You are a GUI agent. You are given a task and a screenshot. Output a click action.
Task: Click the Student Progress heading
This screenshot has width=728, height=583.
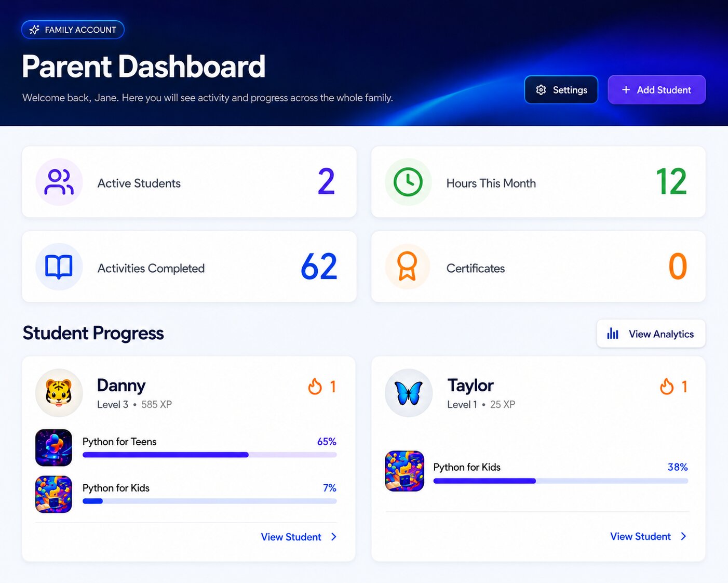click(93, 333)
